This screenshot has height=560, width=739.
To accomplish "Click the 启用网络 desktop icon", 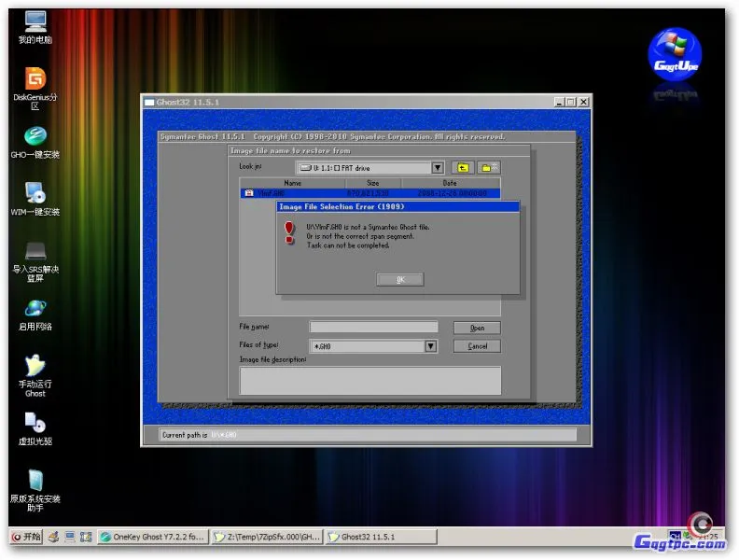I will pyautogui.click(x=35, y=315).
